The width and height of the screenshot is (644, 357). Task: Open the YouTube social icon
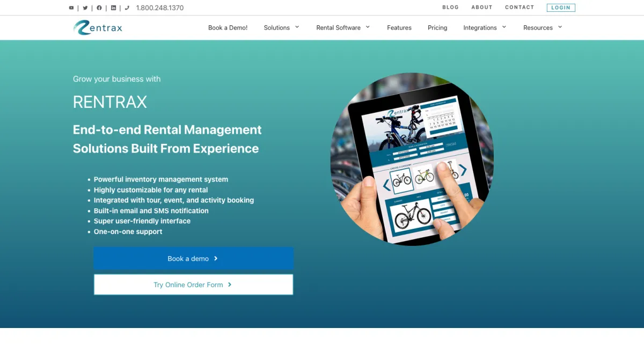pos(71,8)
